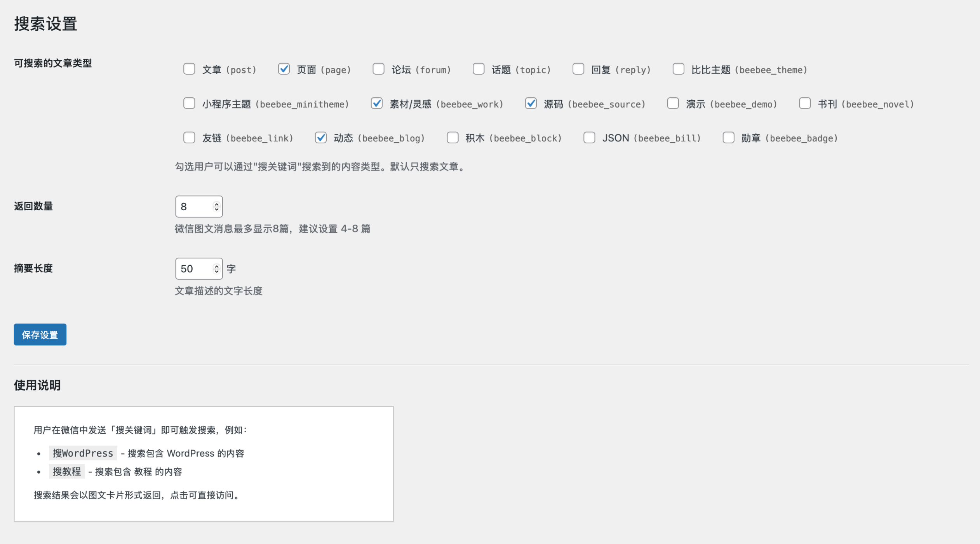This screenshot has height=544, width=980.
Task: Tick 小程序主题 (beebee_minitheme) checkbox
Action: point(189,103)
